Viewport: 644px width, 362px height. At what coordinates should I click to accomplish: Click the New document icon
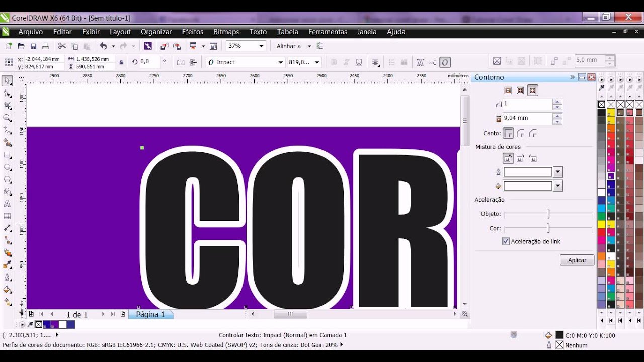tap(9, 46)
